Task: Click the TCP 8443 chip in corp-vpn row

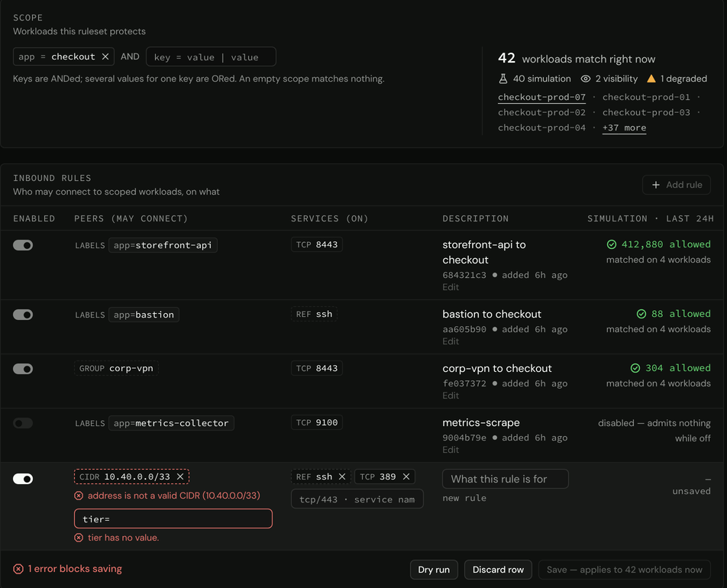Action: click(317, 369)
